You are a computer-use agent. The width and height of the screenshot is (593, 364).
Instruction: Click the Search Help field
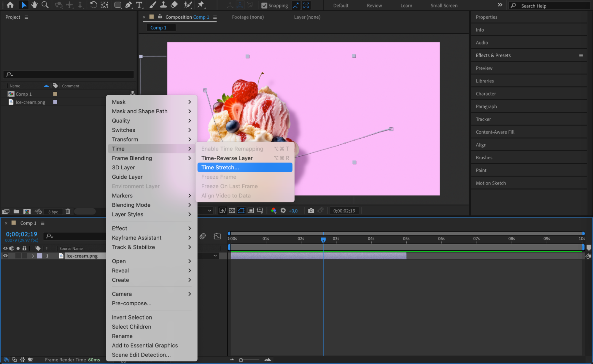tap(550, 6)
